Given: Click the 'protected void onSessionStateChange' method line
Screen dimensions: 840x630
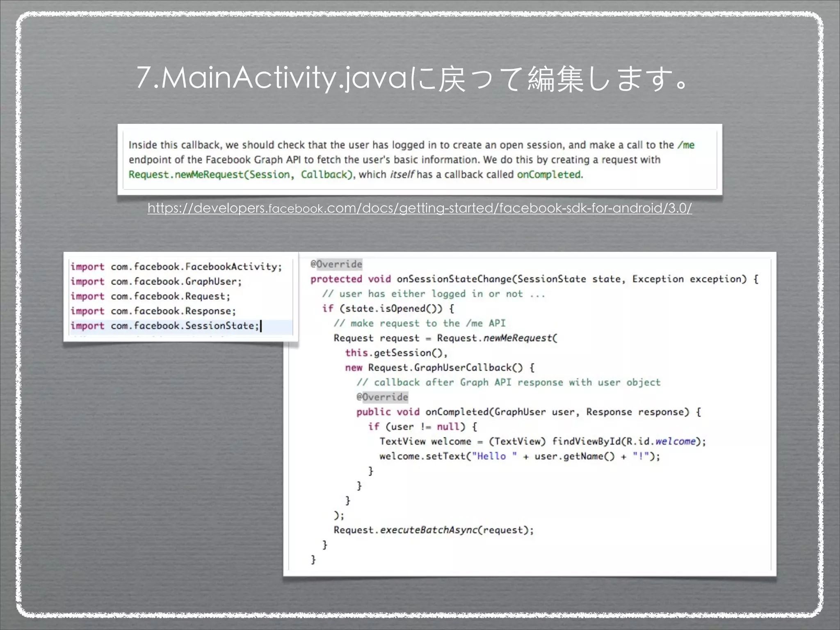Looking at the screenshot, I should 534,279.
